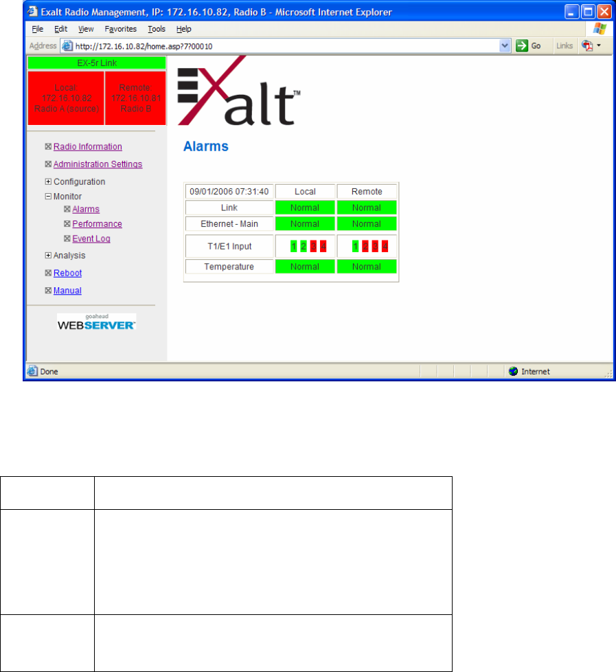Click the box icon beside Performance
616x672 pixels.
(x=67, y=224)
